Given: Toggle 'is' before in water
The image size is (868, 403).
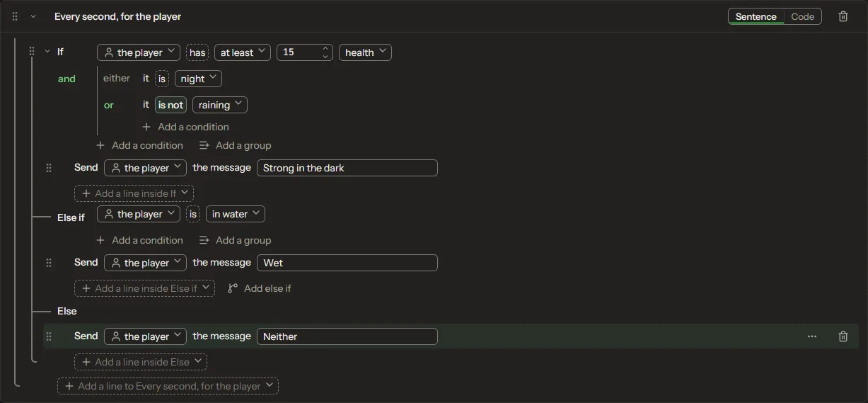Looking at the screenshot, I should click(x=193, y=214).
